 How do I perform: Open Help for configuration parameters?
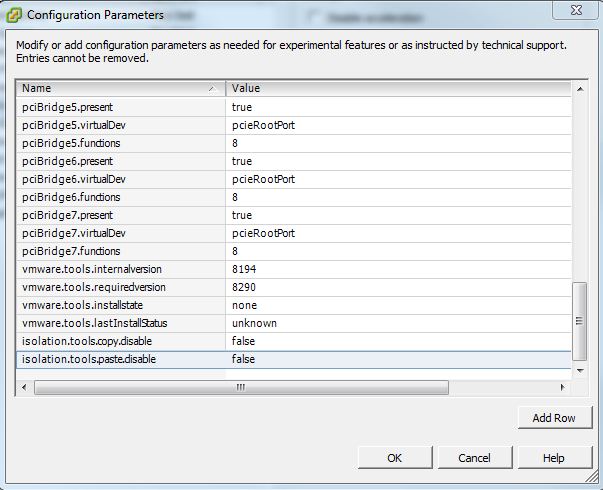click(x=554, y=458)
